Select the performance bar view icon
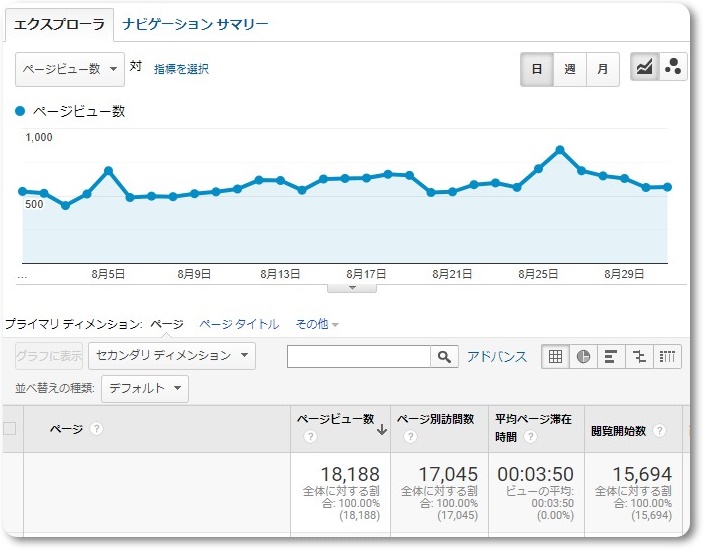Screen dimensions: 704x551 pyautogui.click(x=611, y=357)
